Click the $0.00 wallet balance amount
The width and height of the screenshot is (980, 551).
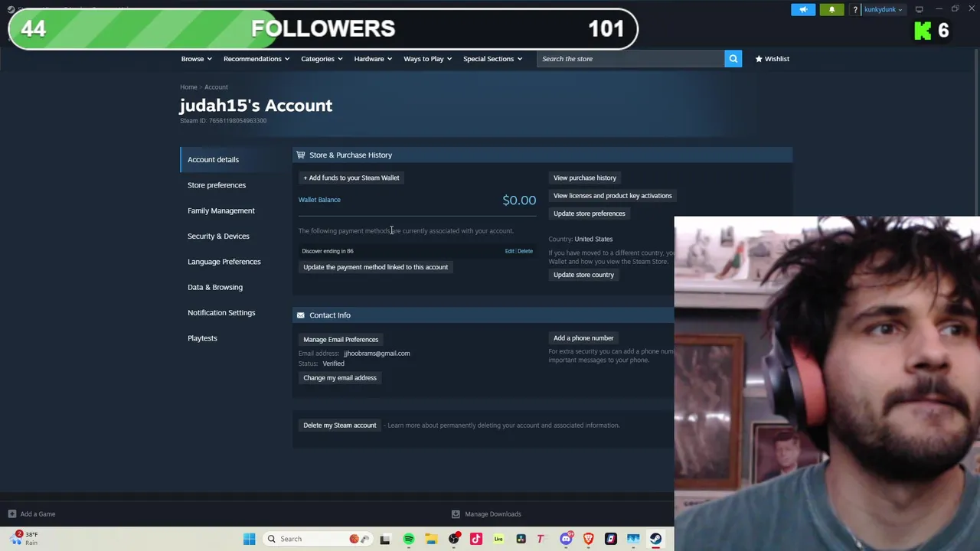coord(519,200)
